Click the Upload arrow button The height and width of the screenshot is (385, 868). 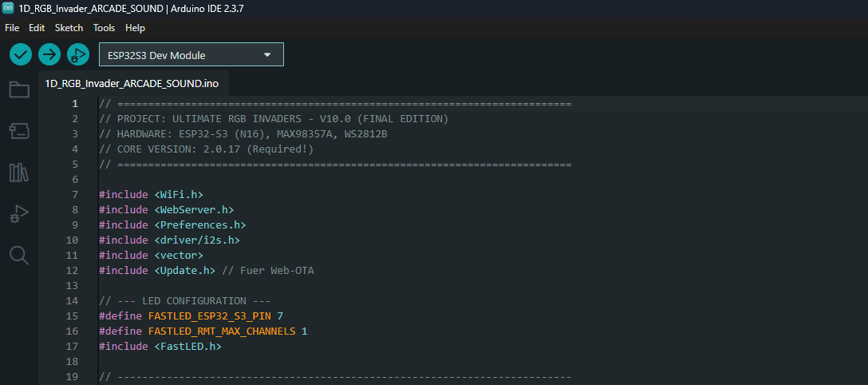point(49,54)
